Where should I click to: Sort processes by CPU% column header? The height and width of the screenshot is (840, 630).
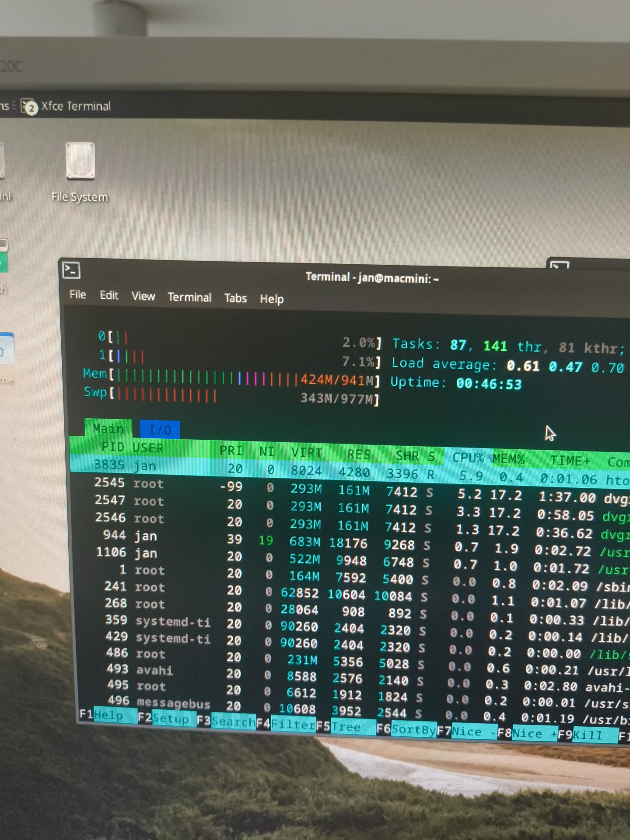click(x=468, y=458)
